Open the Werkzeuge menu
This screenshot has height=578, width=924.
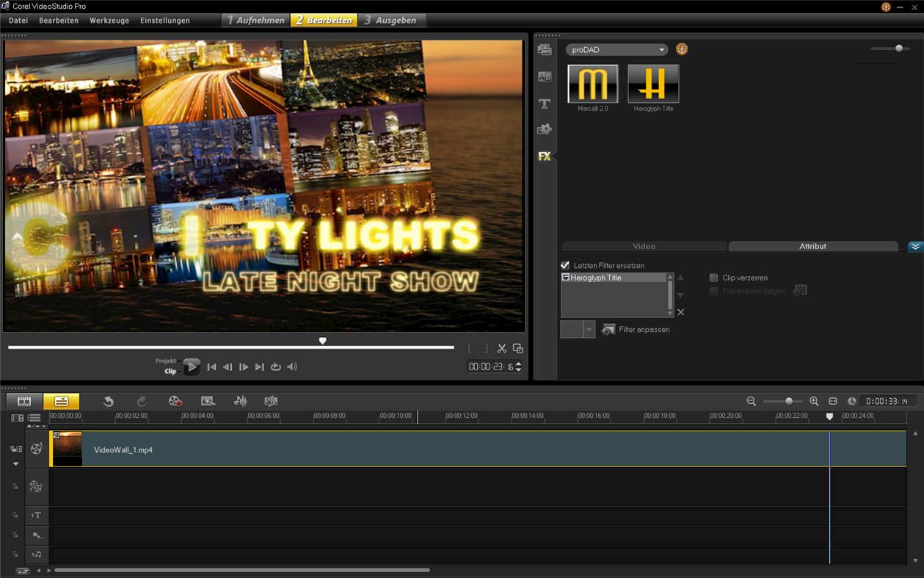click(x=109, y=21)
